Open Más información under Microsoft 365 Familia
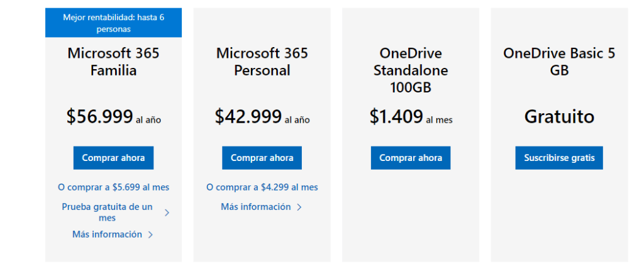644x276 pixels. pyautogui.click(x=107, y=235)
